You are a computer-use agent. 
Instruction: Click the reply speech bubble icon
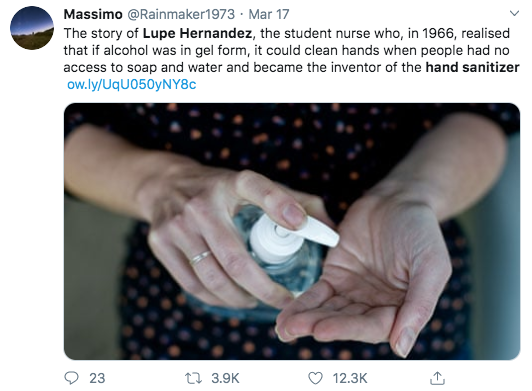tap(71, 378)
